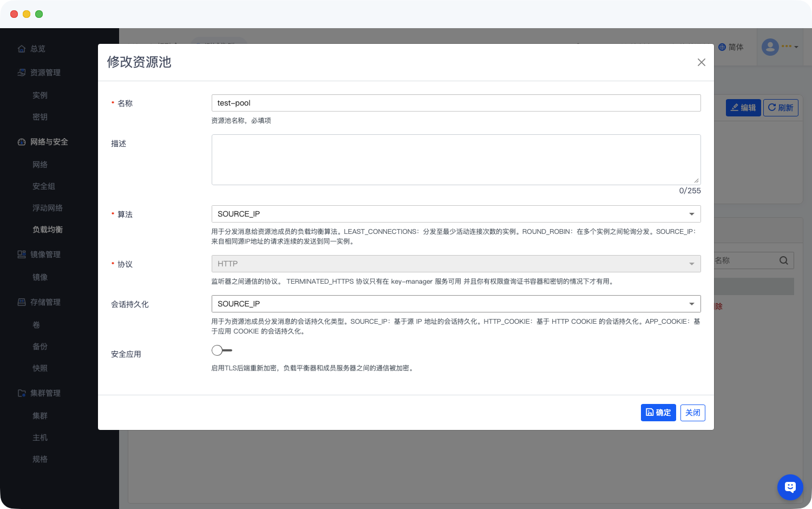Select 安全组 in the sidebar
This screenshot has width=812, height=509.
pos(44,186)
